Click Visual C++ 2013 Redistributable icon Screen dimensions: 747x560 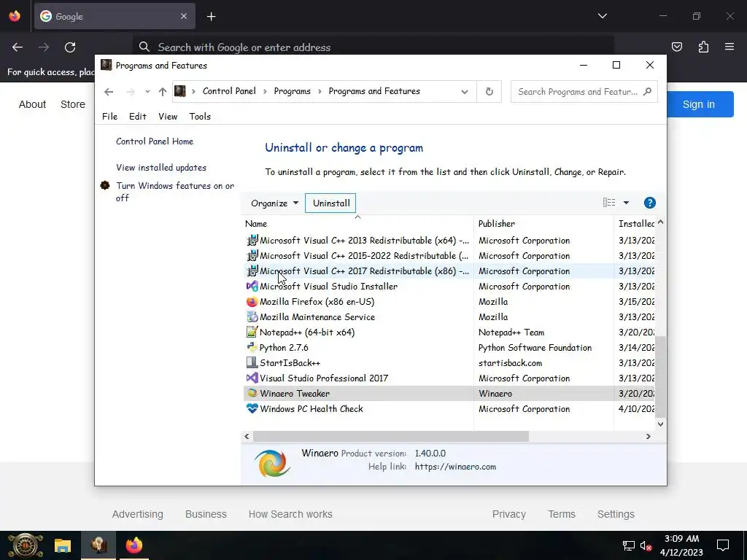[252, 241]
